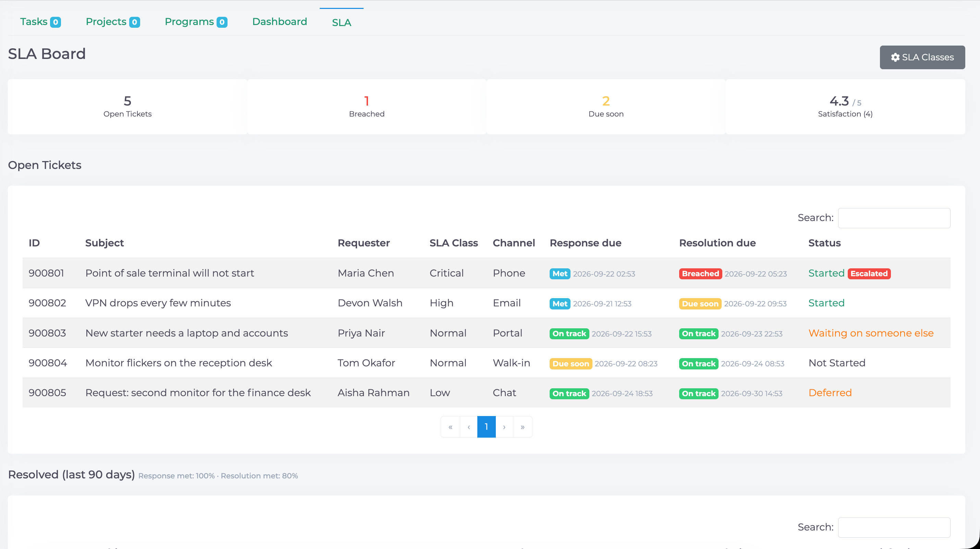Switch to the Projects tab

[113, 22]
